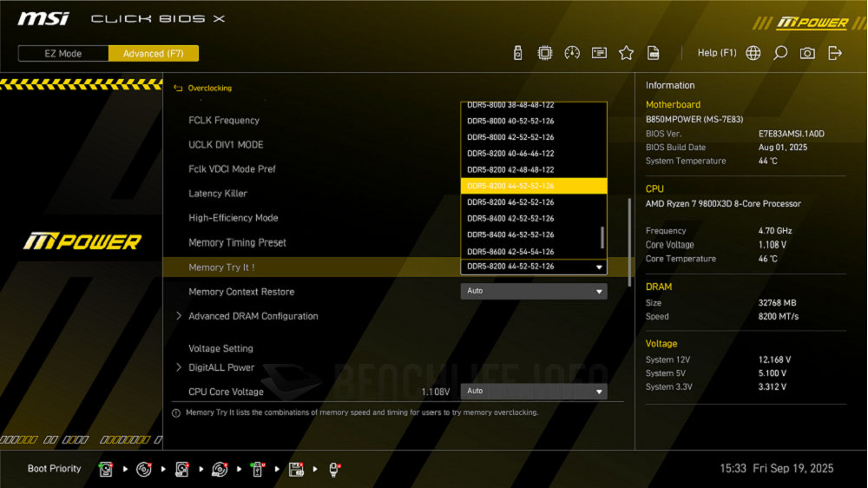868x488 pixels.
Task: Select the Memory Context Restore label
Action: 241,292
